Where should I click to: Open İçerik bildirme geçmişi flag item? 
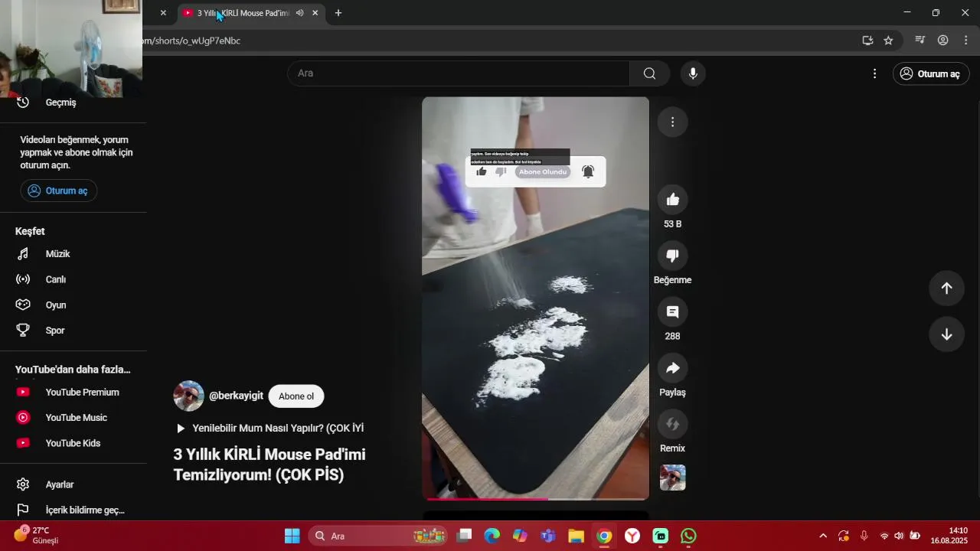point(73,510)
